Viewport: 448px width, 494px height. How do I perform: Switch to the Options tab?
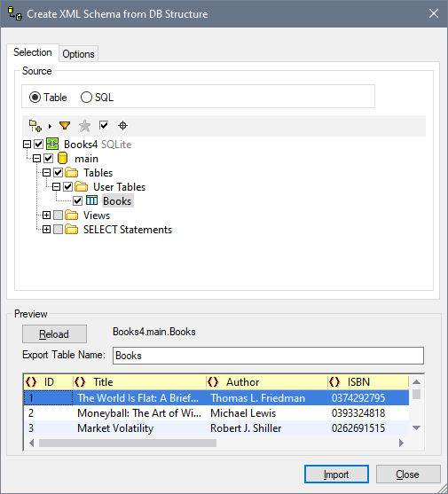[x=78, y=54]
